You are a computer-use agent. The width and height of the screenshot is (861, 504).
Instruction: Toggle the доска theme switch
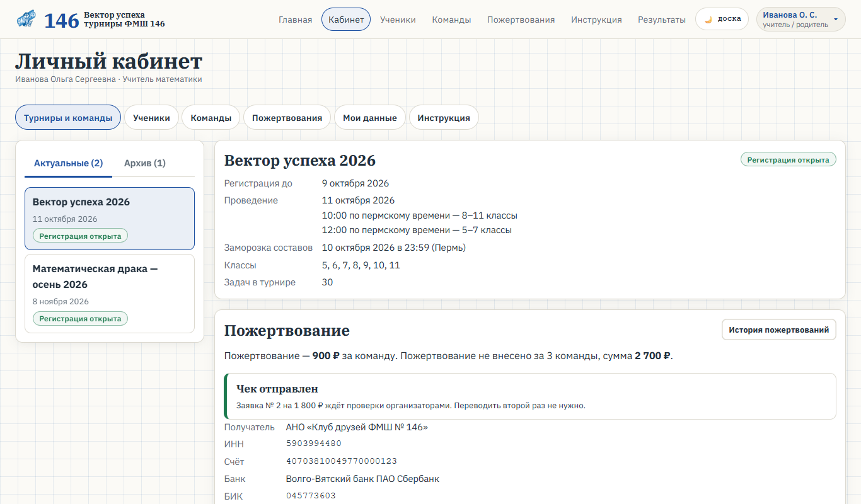click(x=722, y=19)
